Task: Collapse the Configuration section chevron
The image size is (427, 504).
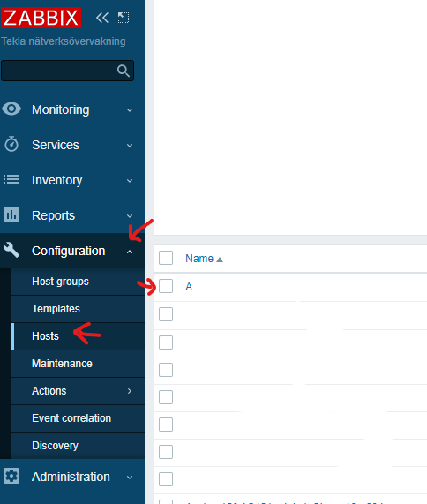Action: click(130, 252)
